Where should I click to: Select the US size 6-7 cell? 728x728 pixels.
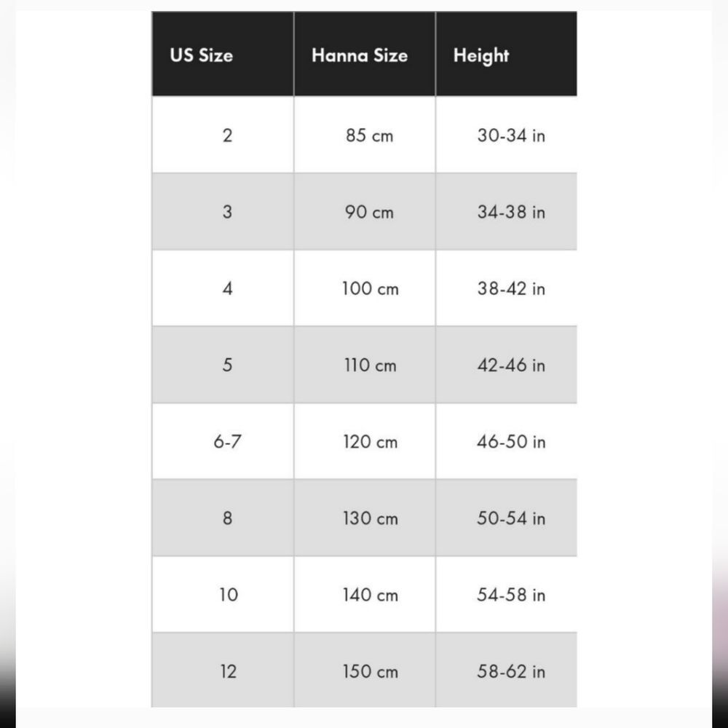pyautogui.click(x=223, y=441)
